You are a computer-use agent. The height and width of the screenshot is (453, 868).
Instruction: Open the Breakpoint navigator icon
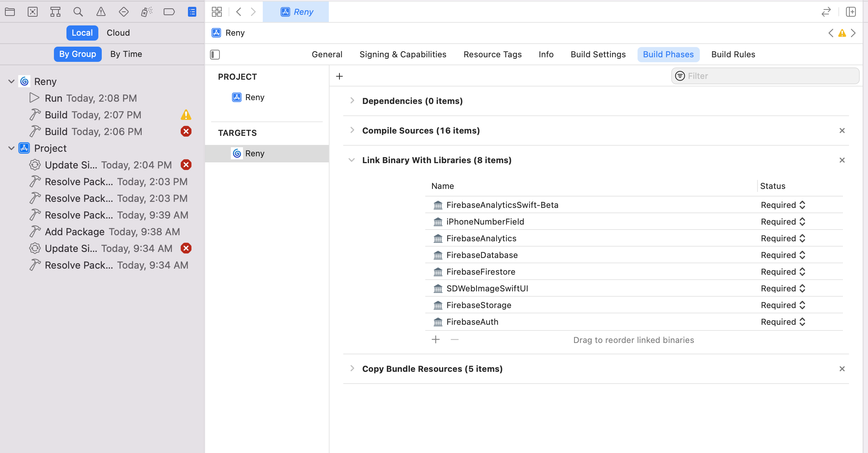169,12
